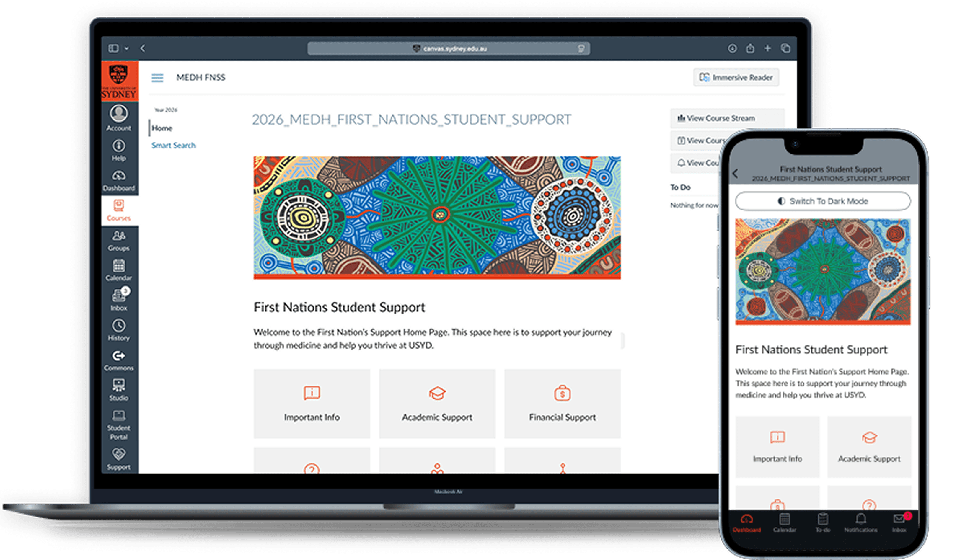The height and width of the screenshot is (560, 978).
Task: Open the Calendar icon in sidebar
Action: (x=118, y=270)
